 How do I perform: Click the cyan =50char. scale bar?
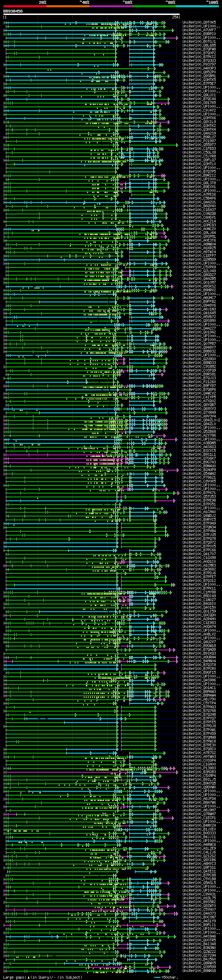tap(157, 977)
